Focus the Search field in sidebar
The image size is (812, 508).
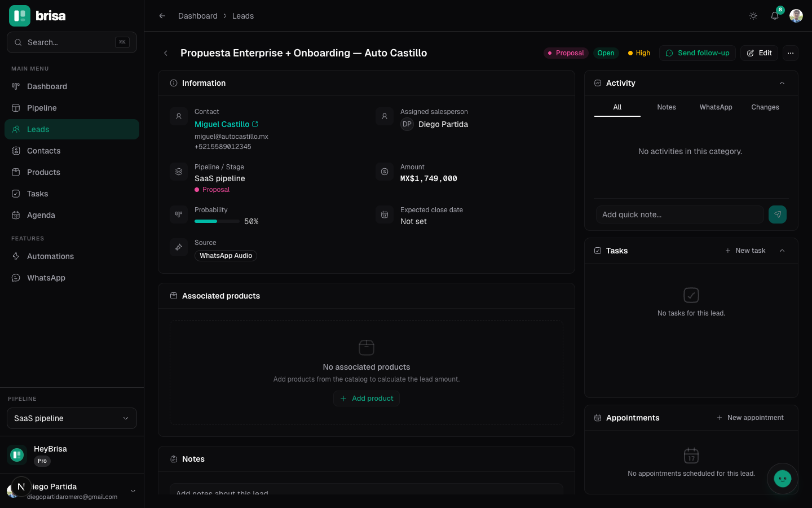click(72, 42)
